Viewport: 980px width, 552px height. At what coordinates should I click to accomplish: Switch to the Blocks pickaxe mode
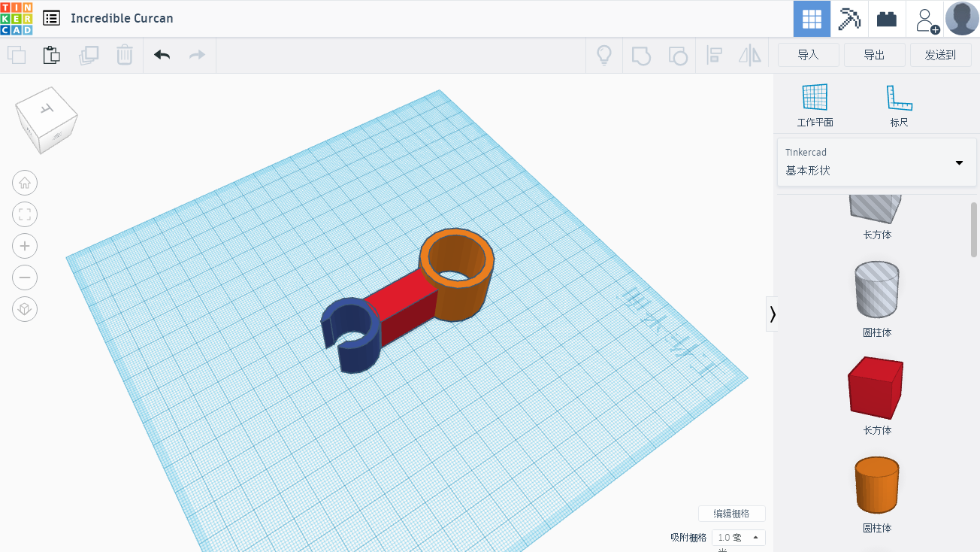click(849, 19)
